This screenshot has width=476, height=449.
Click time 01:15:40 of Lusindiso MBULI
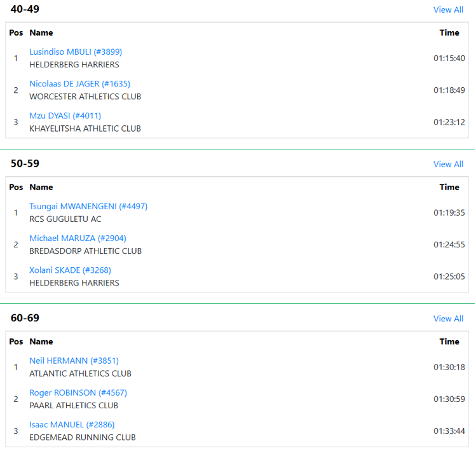point(449,58)
